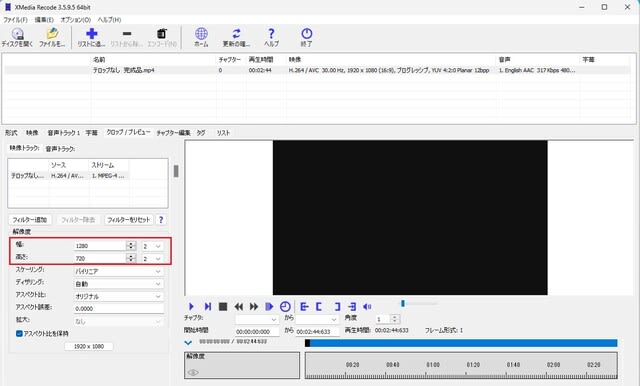Click the end time field showing 00:02:44:633
This screenshot has height=386, width=640.
pyautogui.click(x=317, y=332)
